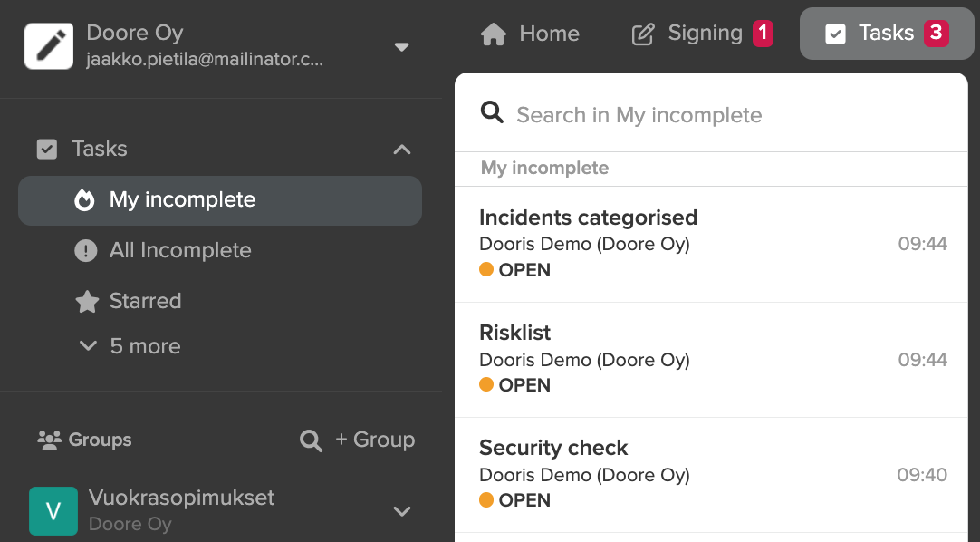
Task: Open the Signing tab
Action: pos(702,34)
